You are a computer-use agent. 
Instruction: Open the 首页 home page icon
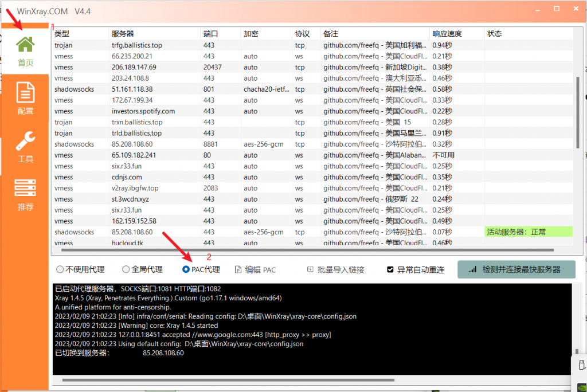pyautogui.click(x=25, y=45)
